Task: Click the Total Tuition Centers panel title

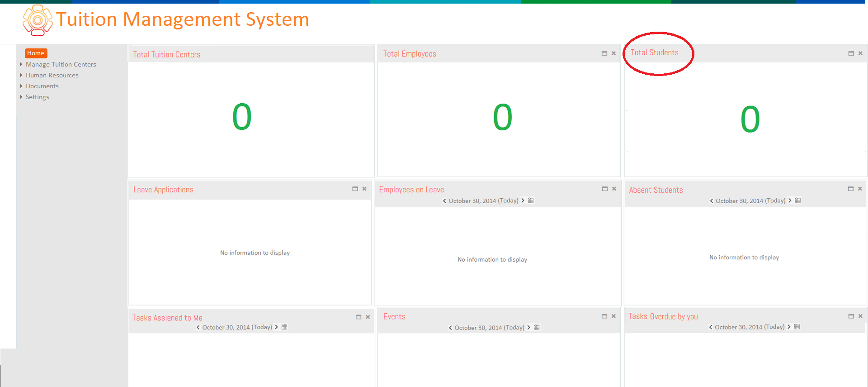Action: (167, 55)
